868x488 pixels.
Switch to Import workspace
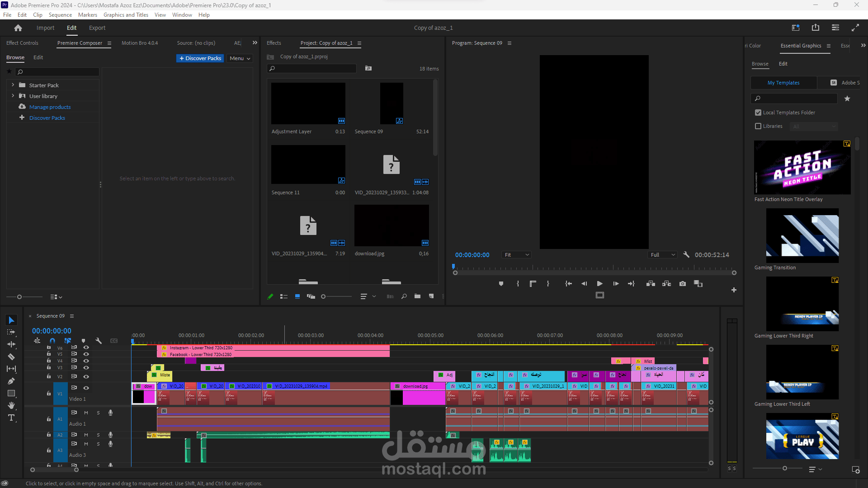(x=45, y=28)
